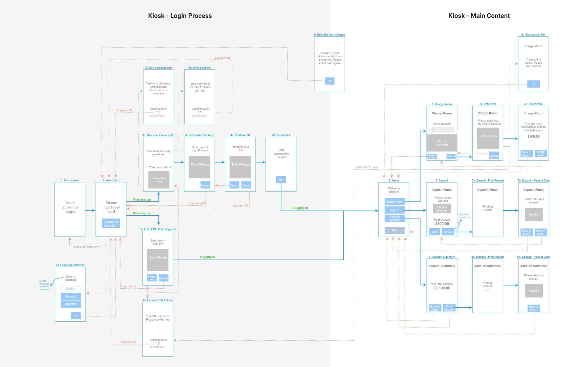Select the 简体中文 language option
588x367 pixels.
click(71, 304)
